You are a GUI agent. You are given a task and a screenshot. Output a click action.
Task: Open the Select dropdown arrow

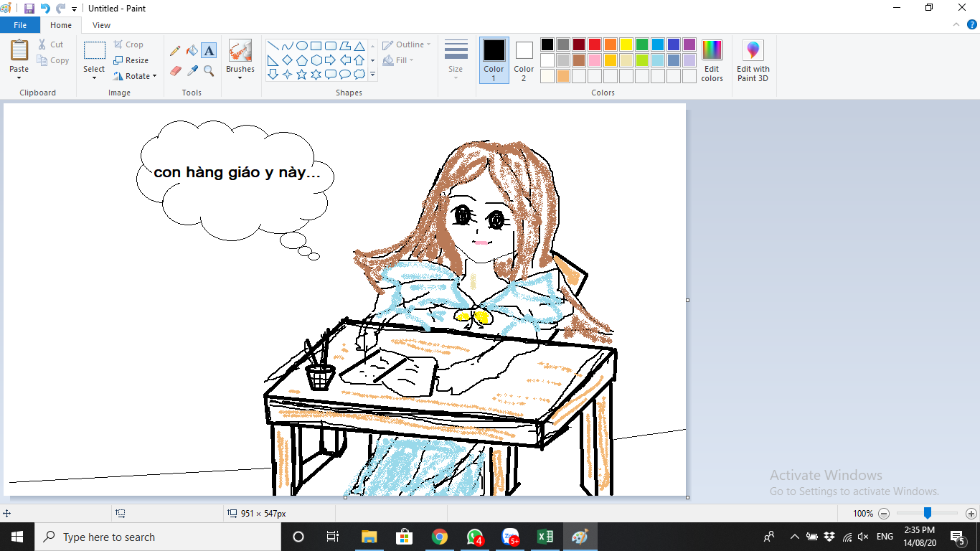click(x=94, y=77)
